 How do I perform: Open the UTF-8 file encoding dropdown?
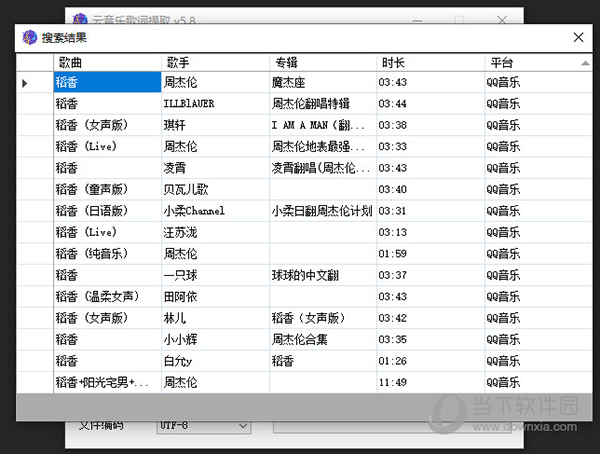[204, 426]
